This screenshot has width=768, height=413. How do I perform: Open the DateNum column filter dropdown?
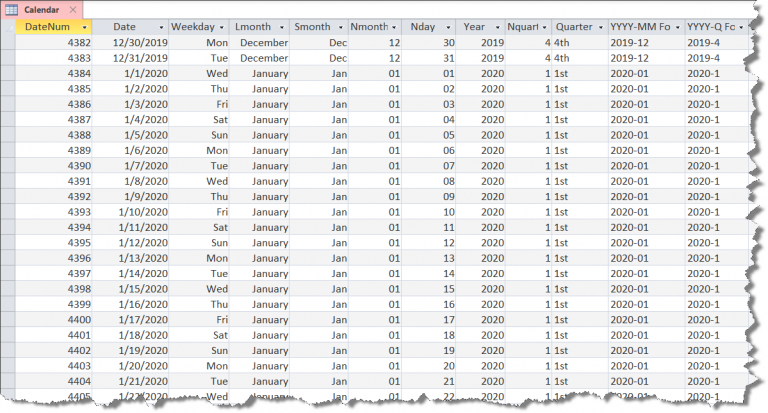pyautogui.click(x=85, y=27)
